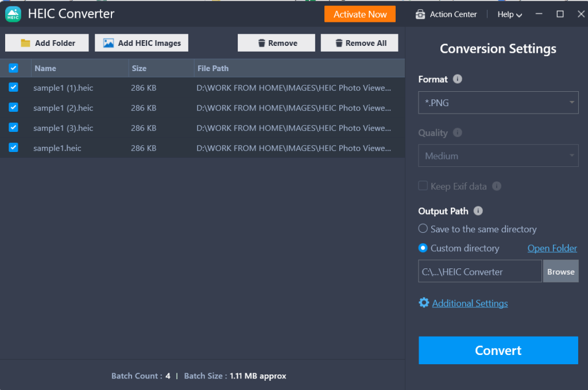
Task: Click the 286 KB size of sample1 (3).heic
Action: (144, 128)
